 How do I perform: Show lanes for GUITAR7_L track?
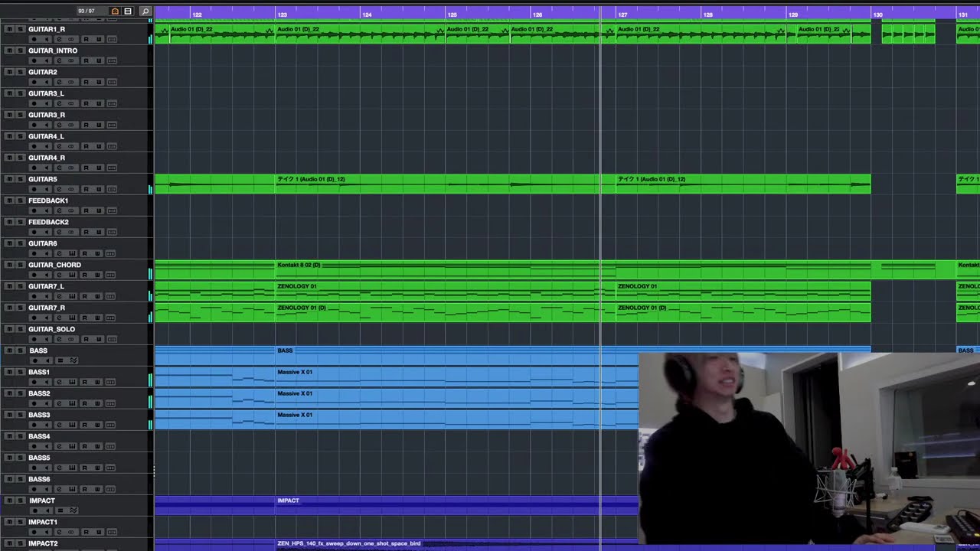click(x=110, y=296)
